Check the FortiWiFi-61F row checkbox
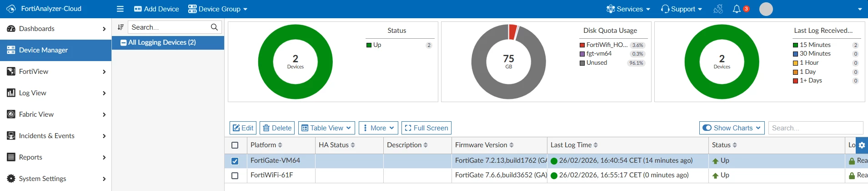 (235, 176)
